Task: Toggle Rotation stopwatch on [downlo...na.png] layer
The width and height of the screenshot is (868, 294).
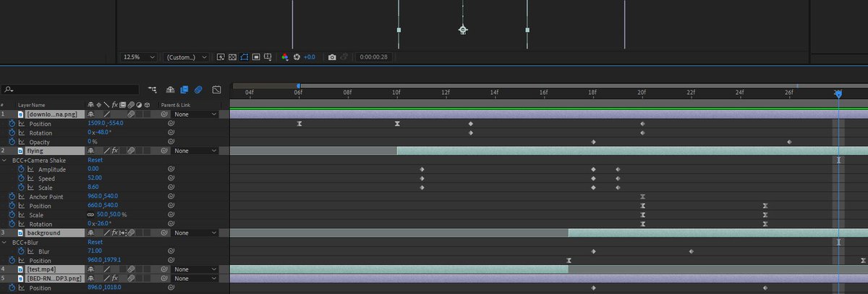Action: 12,133
